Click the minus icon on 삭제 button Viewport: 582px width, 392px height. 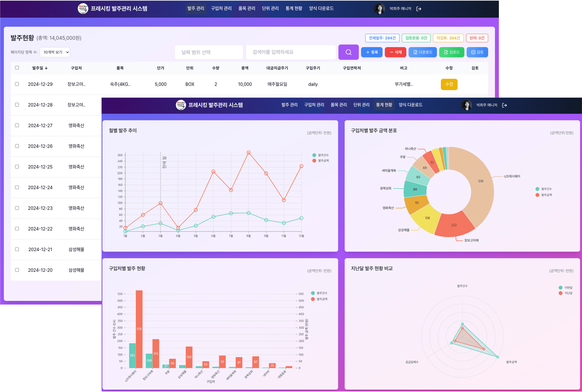391,52
